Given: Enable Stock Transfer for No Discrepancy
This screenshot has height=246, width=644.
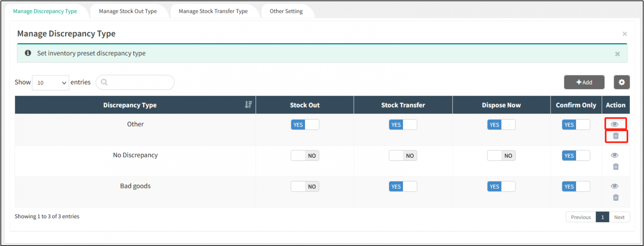Looking at the screenshot, I should click(402, 156).
